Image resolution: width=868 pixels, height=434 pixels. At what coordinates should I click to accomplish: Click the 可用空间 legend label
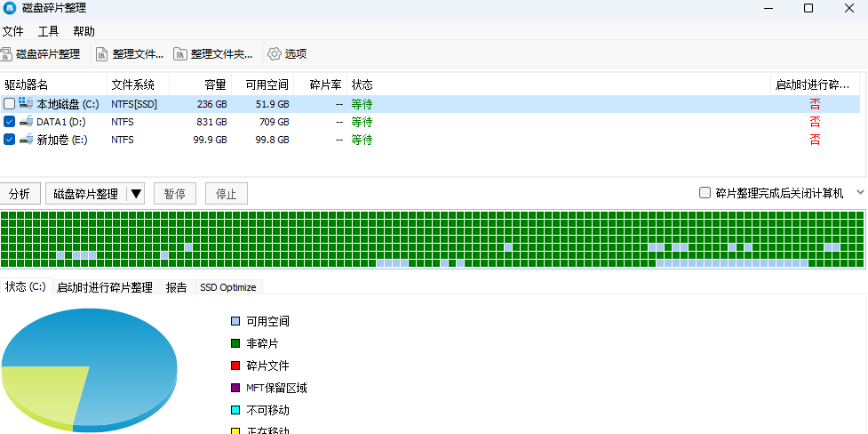click(268, 321)
